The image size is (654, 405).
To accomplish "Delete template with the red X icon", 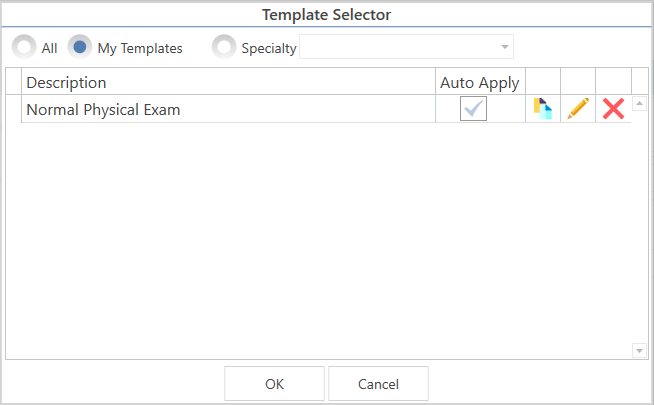I will [x=613, y=109].
